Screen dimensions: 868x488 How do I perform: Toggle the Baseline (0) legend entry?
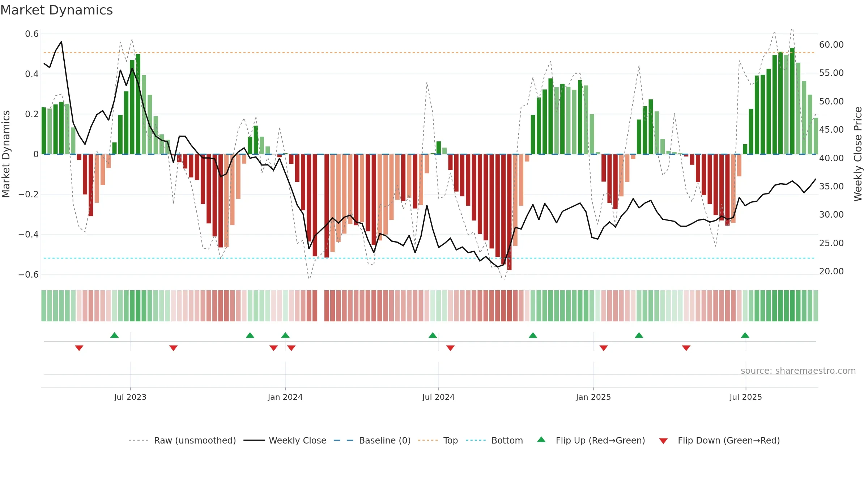coord(372,440)
